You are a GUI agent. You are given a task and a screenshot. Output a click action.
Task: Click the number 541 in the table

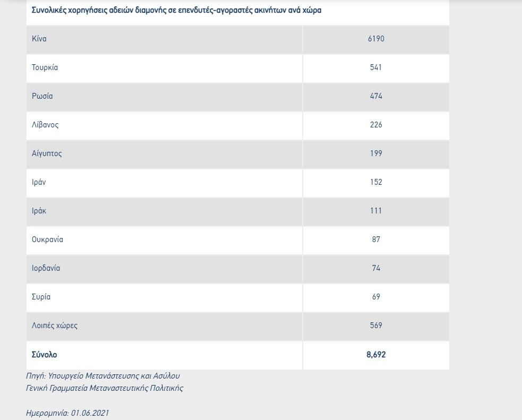(x=376, y=67)
